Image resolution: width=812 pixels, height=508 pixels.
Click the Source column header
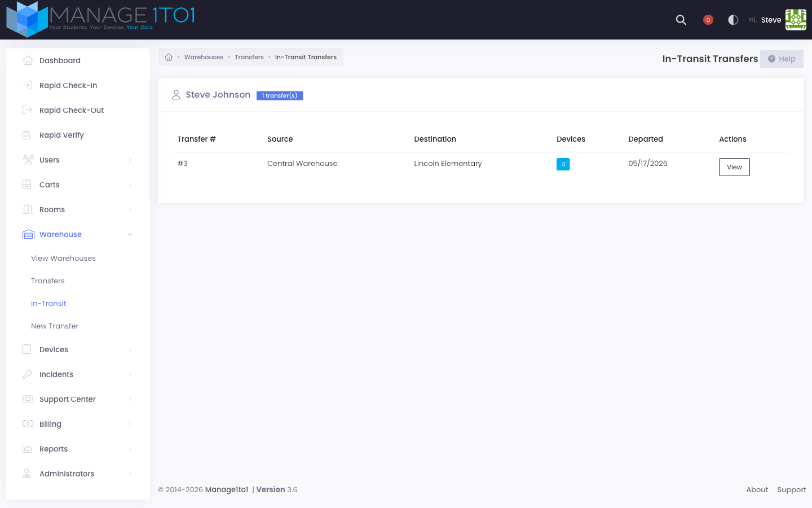[280, 139]
